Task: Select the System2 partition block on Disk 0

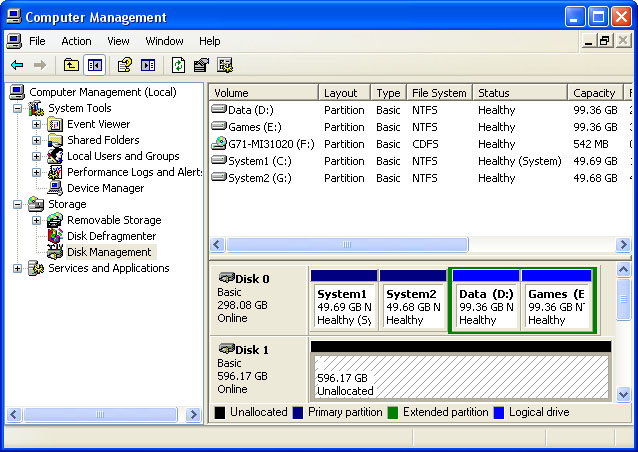Action: point(413,299)
